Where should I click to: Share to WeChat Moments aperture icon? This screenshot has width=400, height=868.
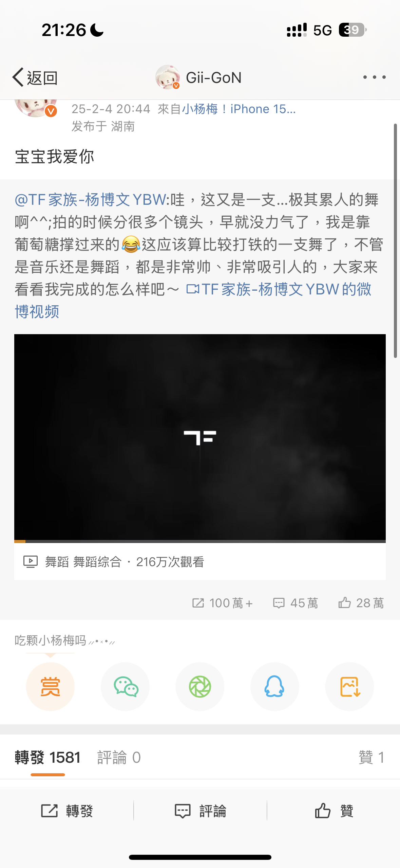[x=200, y=686]
